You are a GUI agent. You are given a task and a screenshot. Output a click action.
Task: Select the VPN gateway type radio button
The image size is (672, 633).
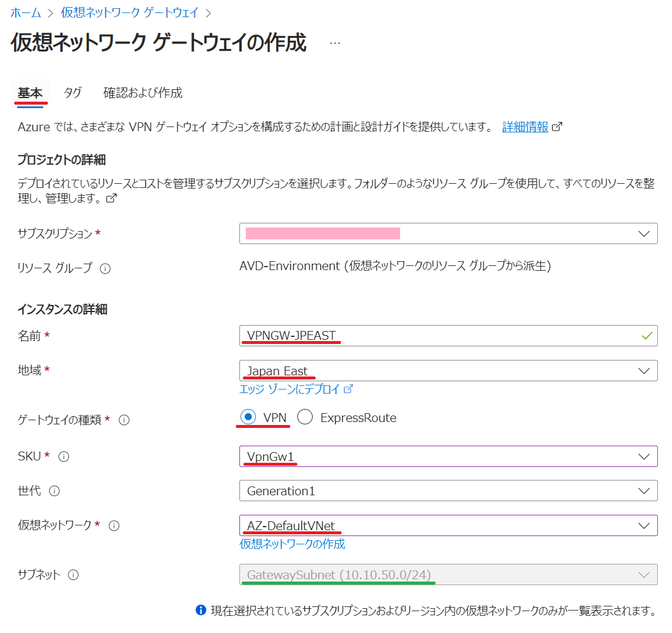[x=248, y=417]
